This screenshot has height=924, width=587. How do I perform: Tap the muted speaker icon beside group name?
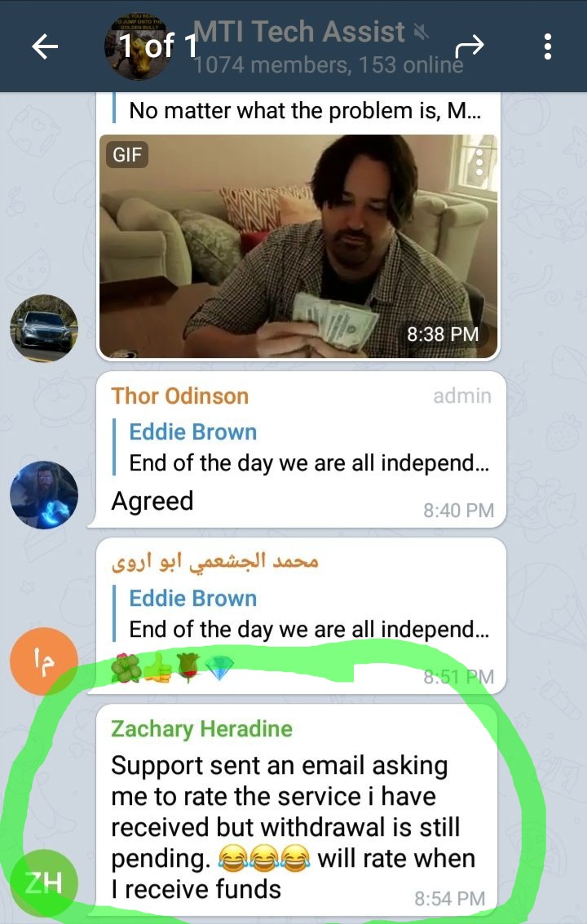420,32
